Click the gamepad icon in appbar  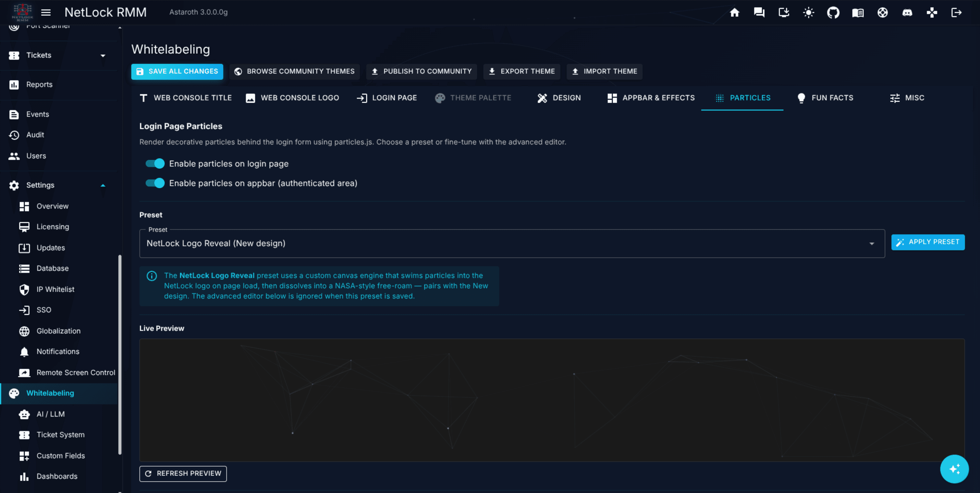click(932, 13)
